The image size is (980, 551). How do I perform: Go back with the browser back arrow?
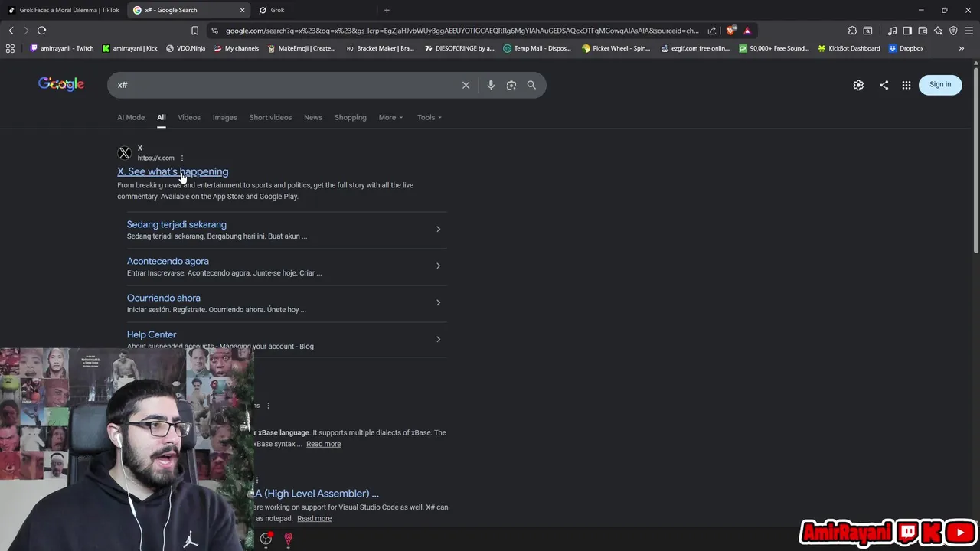(x=11, y=31)
